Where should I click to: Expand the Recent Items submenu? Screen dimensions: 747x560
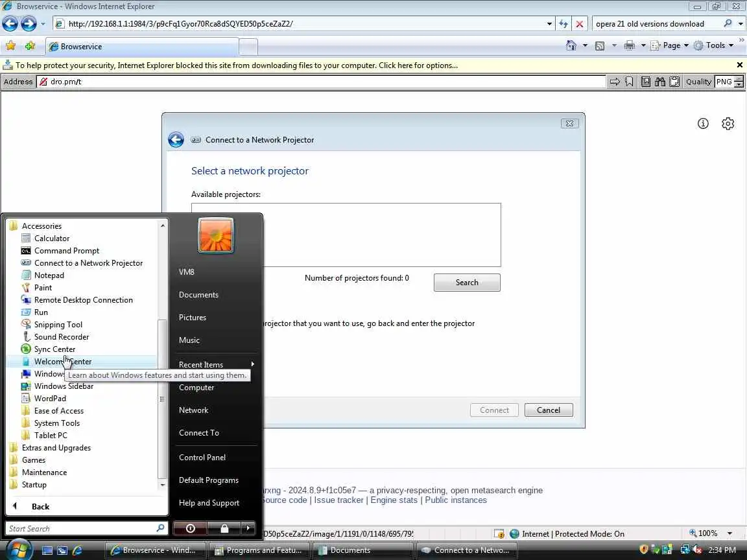click(217, 364)
